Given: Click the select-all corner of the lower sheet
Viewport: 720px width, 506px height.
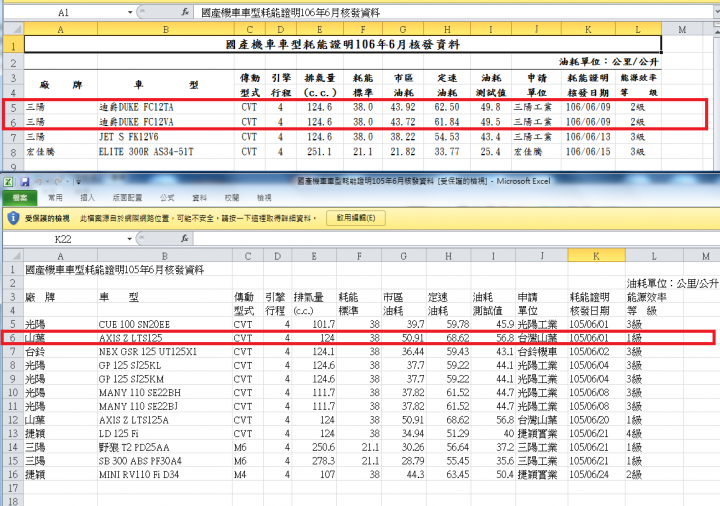Looking at the screenshot, I should pyautogui.click(x=13, y=256).
